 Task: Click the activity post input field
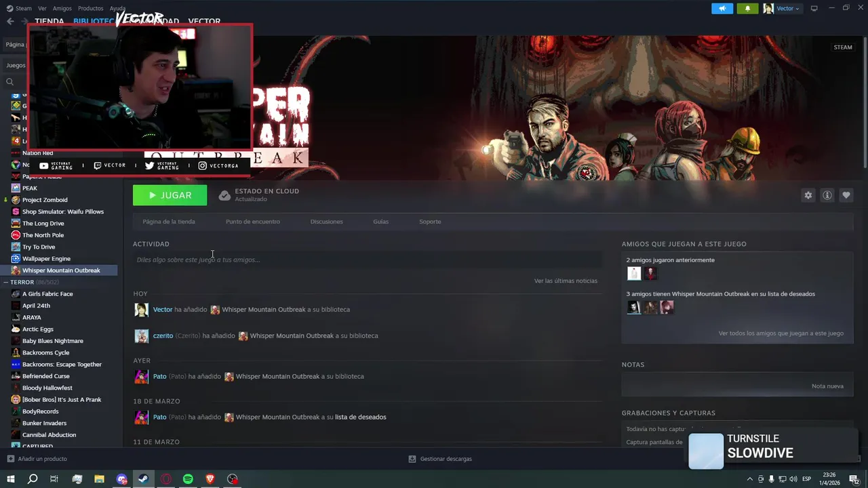click(367, 260)
